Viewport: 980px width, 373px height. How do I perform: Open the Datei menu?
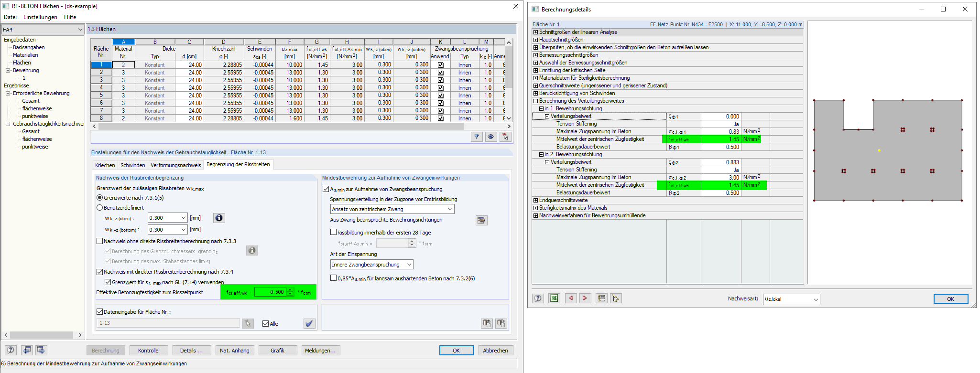point(10,17)
